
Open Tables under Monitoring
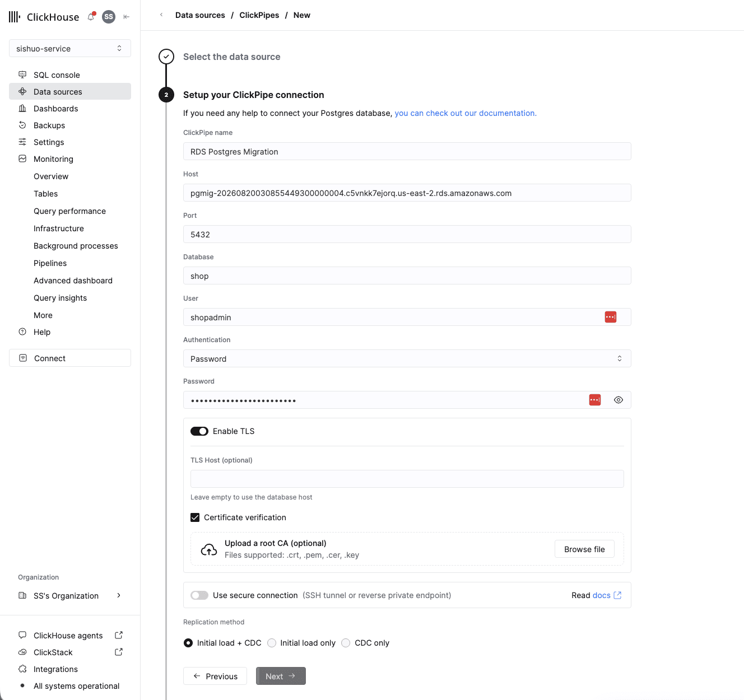(x=46, y=194)
